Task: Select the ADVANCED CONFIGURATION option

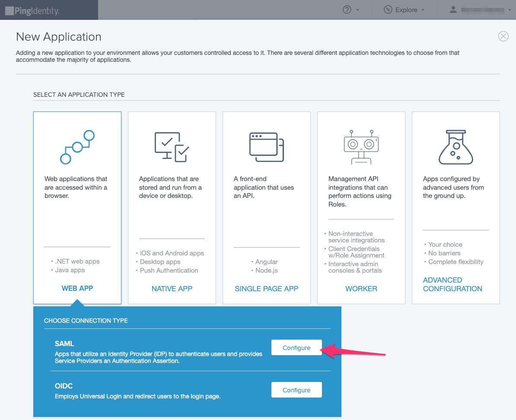Action: coord(452,284)
